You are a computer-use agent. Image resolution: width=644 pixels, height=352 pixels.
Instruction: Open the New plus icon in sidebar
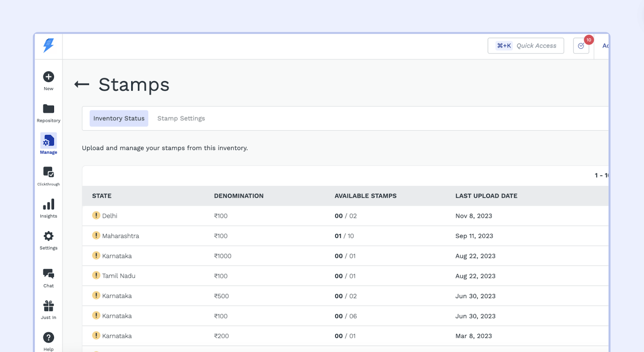[x=49, y=77]
